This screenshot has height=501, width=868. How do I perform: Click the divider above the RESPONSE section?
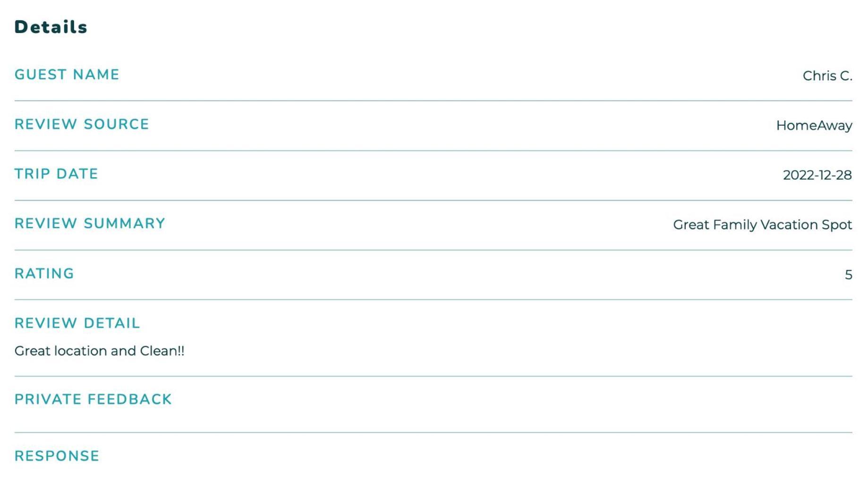433,432
